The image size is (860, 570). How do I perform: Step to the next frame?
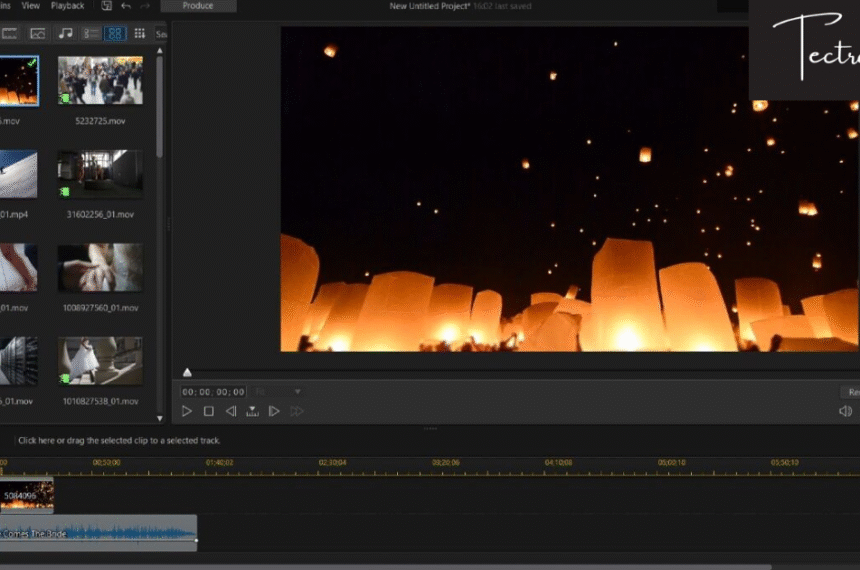[274, 411]
